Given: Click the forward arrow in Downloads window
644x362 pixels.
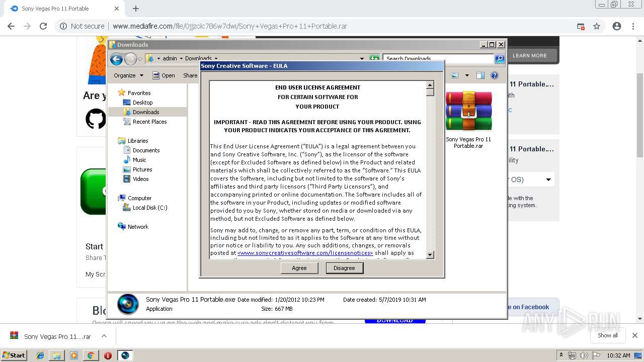Looking at the screenshot, I should pyautogui.click(x=130, y=59).
